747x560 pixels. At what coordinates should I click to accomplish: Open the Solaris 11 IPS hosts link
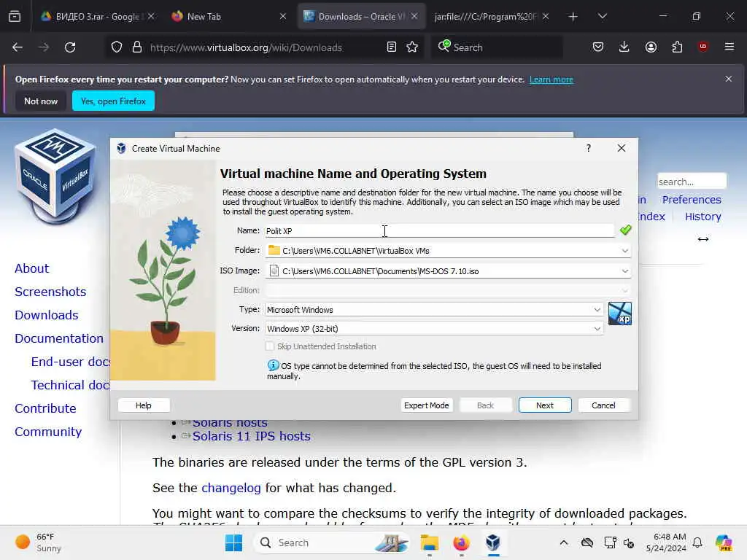pos(251,436)
